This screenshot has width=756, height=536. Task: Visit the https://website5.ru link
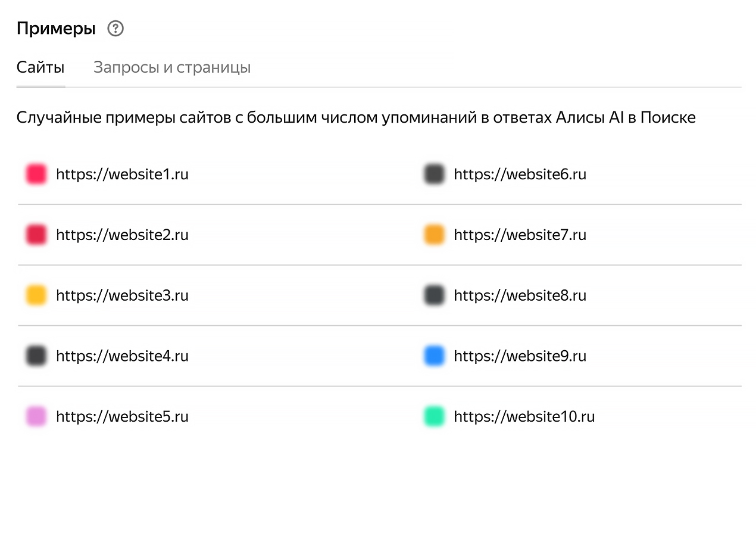tap(122, 416)
